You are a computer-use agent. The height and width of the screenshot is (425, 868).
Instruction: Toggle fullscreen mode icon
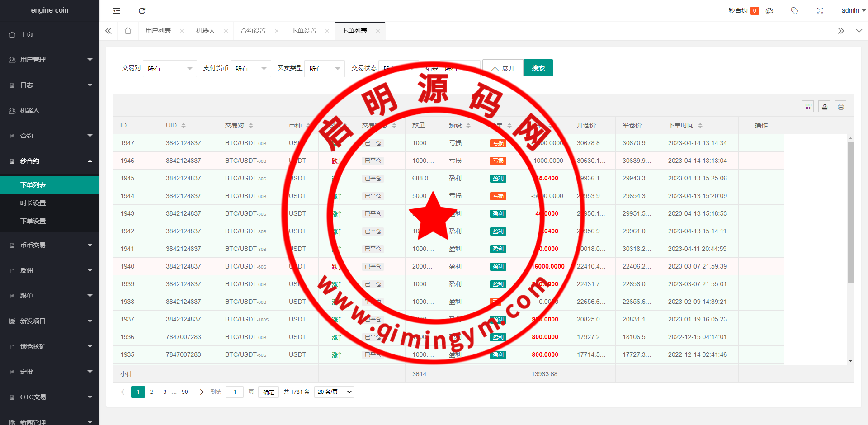[820, 11]
